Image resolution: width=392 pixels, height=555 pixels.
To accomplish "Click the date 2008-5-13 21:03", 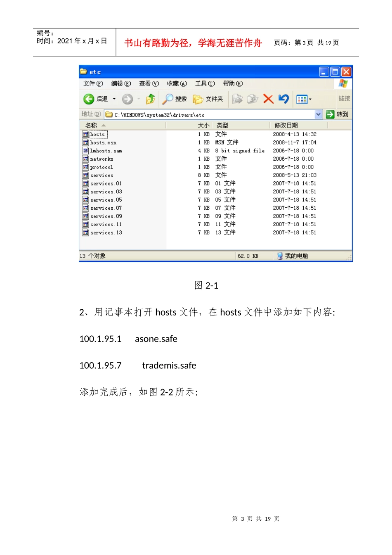I will pos(295,175).
